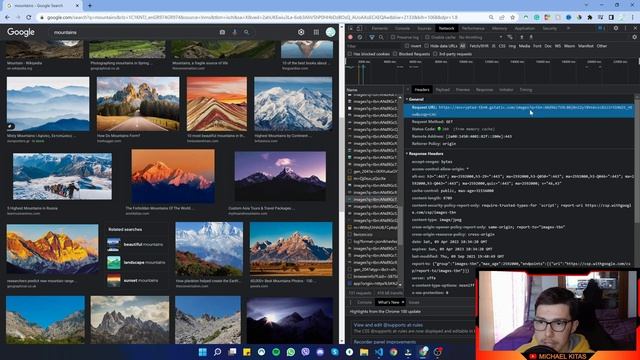Search by image using camera icon
640x360 pixels.
222,32
